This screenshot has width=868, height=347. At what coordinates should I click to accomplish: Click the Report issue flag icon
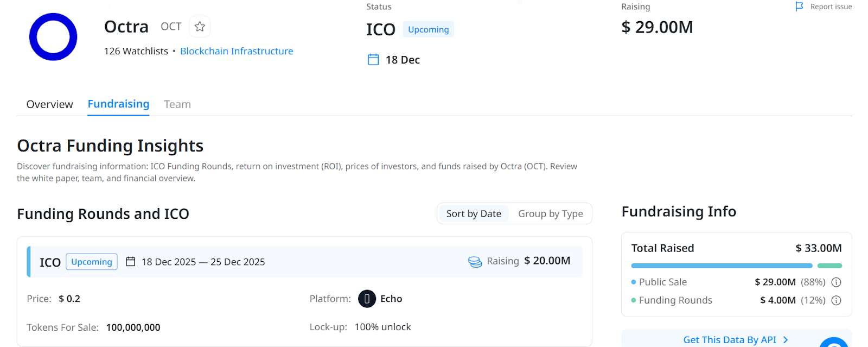799,7
